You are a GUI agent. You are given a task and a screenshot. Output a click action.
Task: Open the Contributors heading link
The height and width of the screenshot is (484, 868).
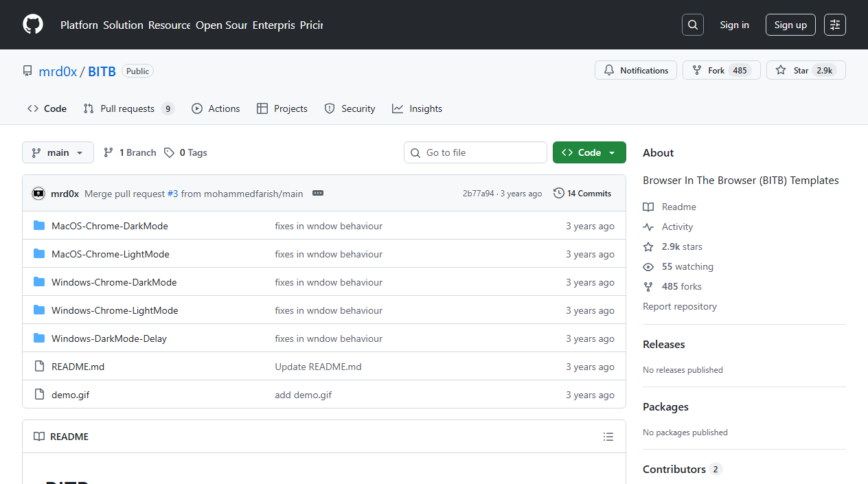coord(683,469)
